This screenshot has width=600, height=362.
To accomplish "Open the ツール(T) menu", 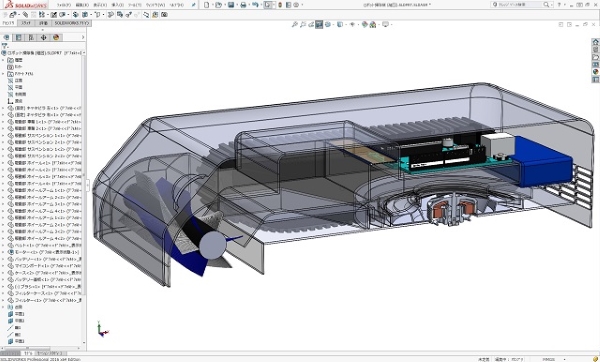I will click(135, 5).
